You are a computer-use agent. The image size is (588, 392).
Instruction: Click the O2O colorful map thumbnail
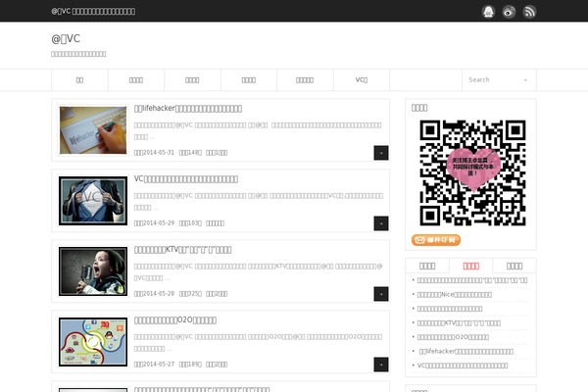[x=93, y=342]
